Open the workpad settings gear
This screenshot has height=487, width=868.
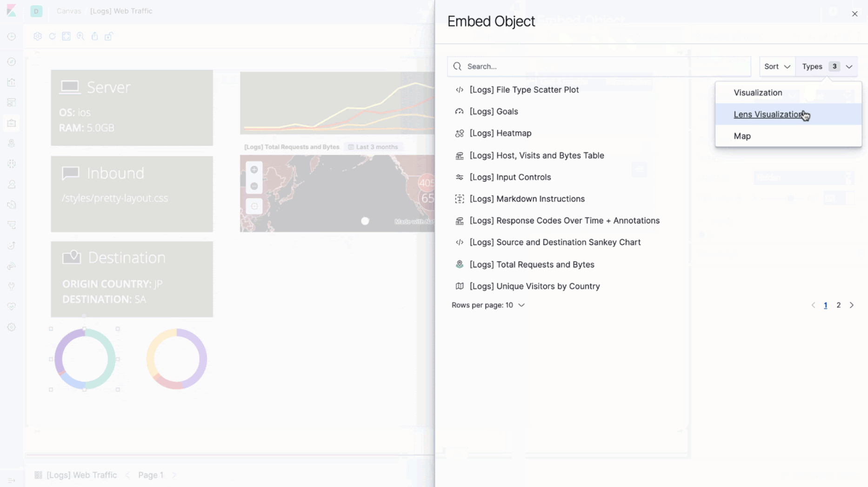pos(38,36)
